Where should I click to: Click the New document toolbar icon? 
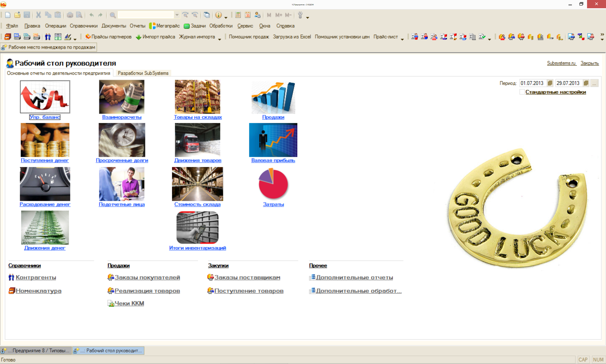point(8,15)
